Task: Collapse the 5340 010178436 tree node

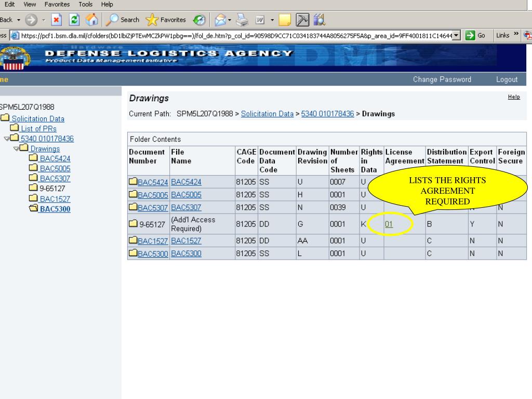Action: point(7,139)
